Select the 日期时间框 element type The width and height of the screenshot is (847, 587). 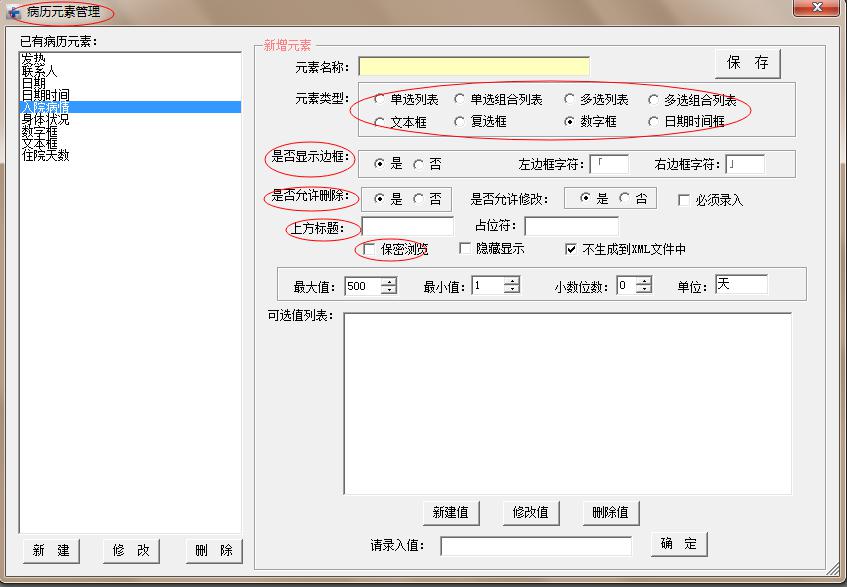pyautogui.click(x=654, y=122)
